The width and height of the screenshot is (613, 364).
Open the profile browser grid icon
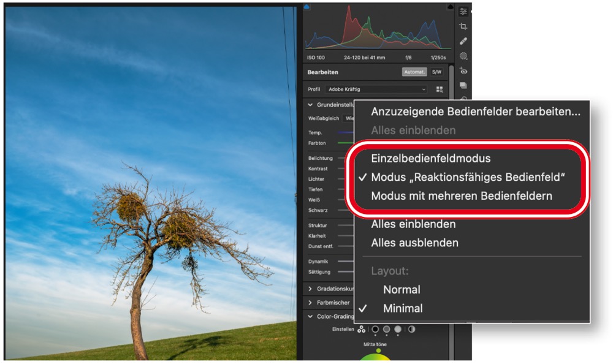[x=440, y=89]
